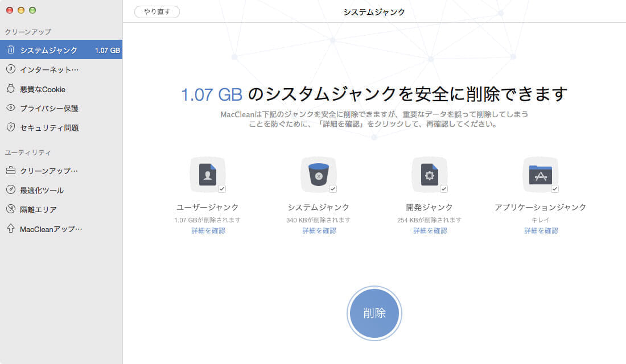Viewport: 626px width, 364px height.
Task: Uncheck the ユーザージャンク checkbox
Action: [x=222, y=189]
